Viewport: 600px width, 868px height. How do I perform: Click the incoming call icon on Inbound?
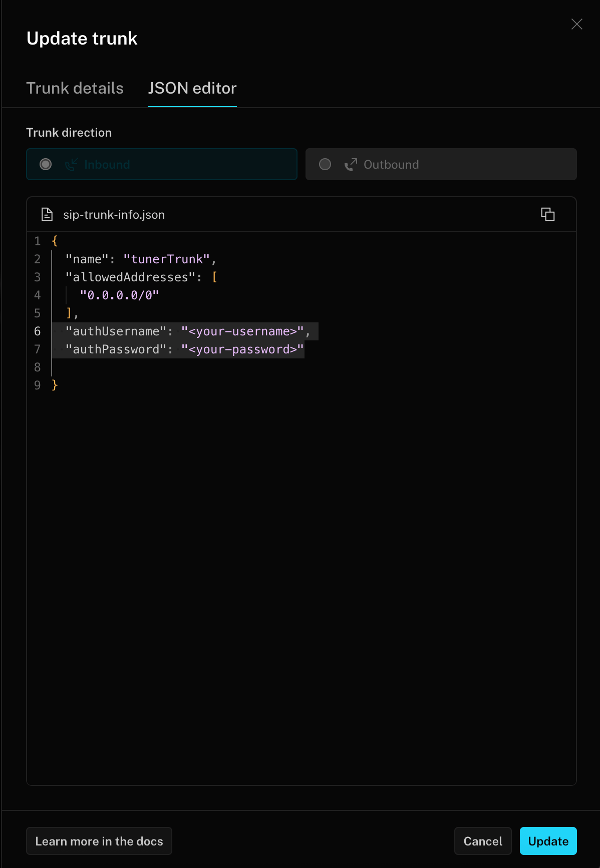coord(71,164)
